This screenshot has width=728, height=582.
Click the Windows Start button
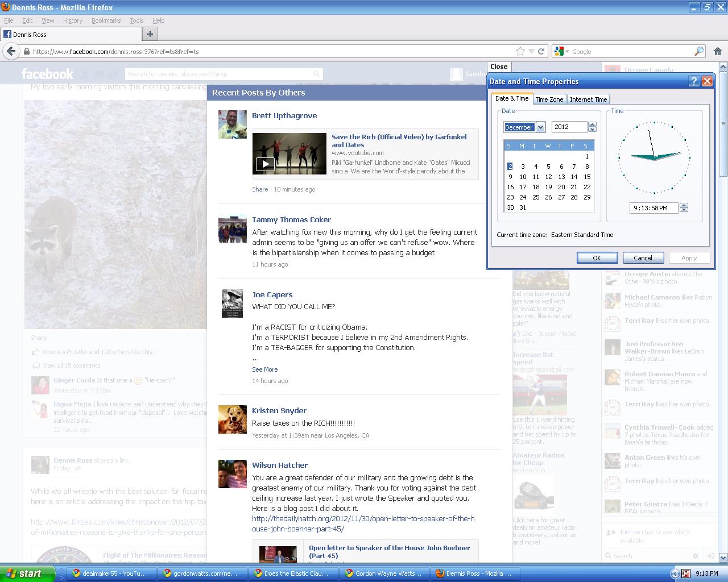click(x=27, y=573)
